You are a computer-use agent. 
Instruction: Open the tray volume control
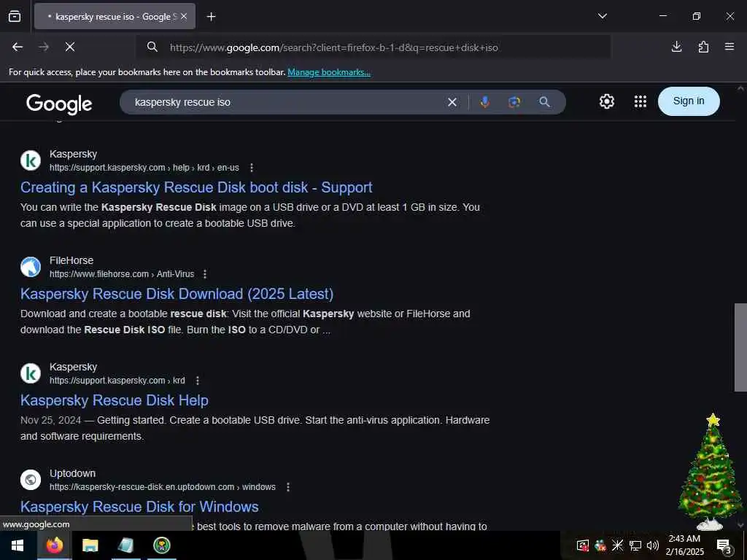coord(653,545)
